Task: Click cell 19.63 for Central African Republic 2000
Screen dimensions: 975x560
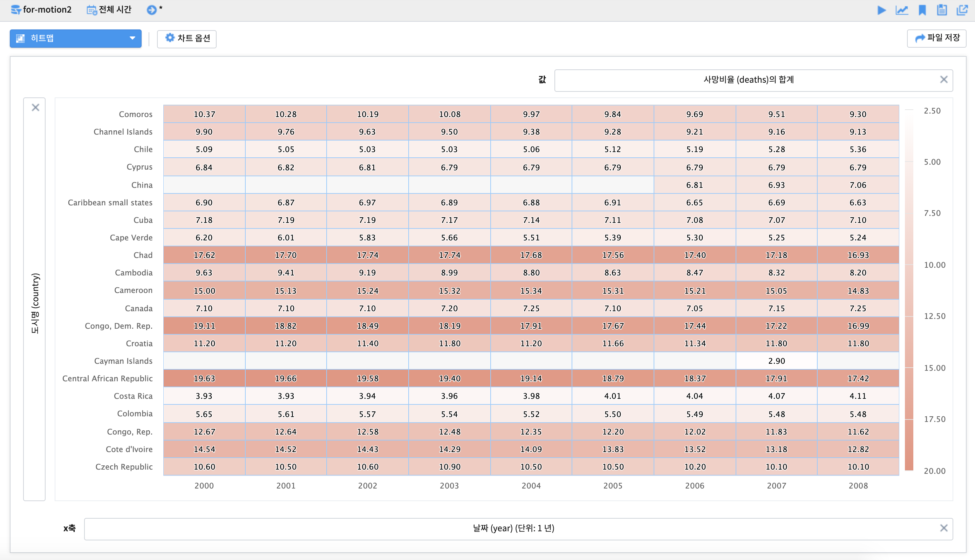Action: point(204,378)
